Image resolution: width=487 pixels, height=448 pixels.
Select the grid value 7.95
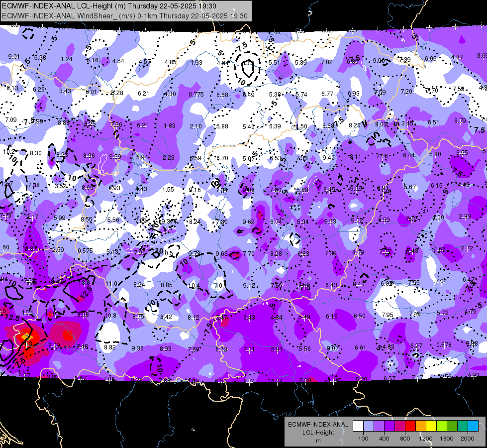pyautogui.click(x=388, y=315)
